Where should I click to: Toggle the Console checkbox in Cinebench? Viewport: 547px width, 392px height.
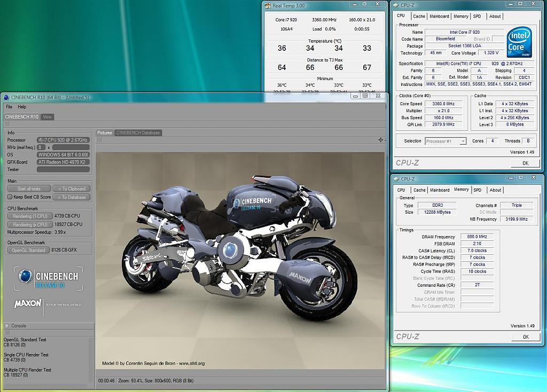click(x=6, y=326)
